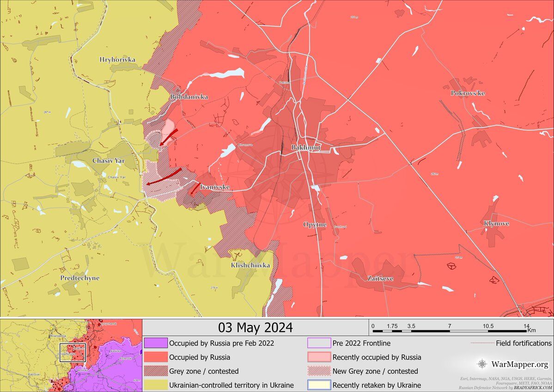This screenshot has width=554, height=392.
Task: Select the New Grey zone / contested swatch
Action: 319,371
